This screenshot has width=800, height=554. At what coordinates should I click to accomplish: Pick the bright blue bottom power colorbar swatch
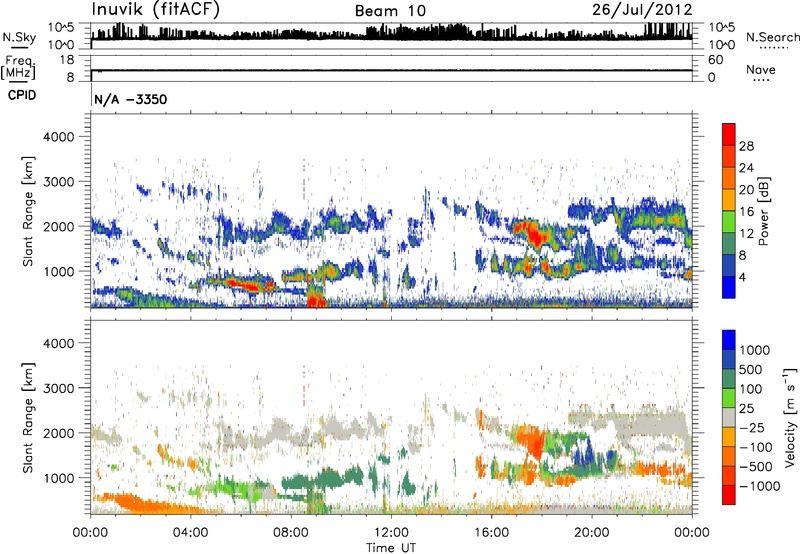[729, 288]
